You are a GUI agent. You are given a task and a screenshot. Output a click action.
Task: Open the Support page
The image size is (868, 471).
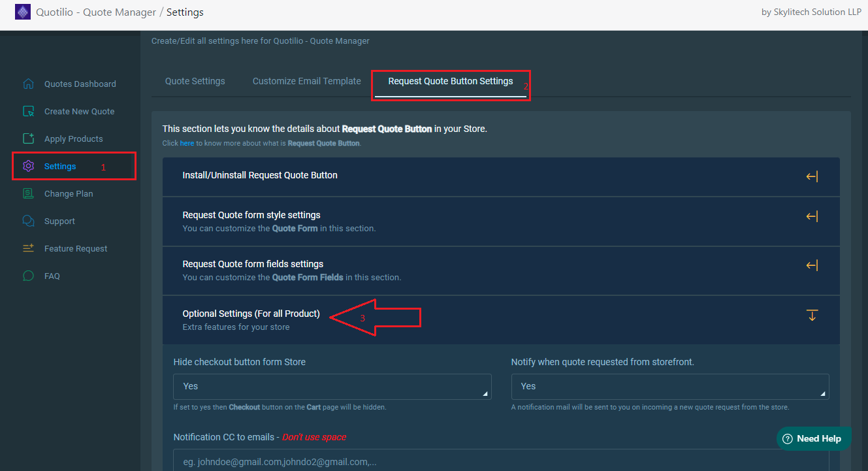(59, 221)
